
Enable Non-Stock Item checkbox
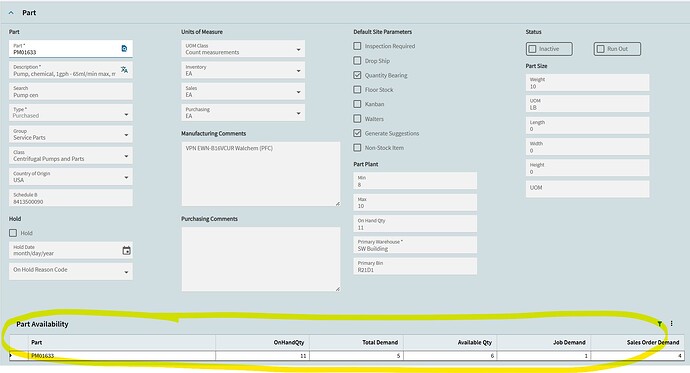pos(357,147)
